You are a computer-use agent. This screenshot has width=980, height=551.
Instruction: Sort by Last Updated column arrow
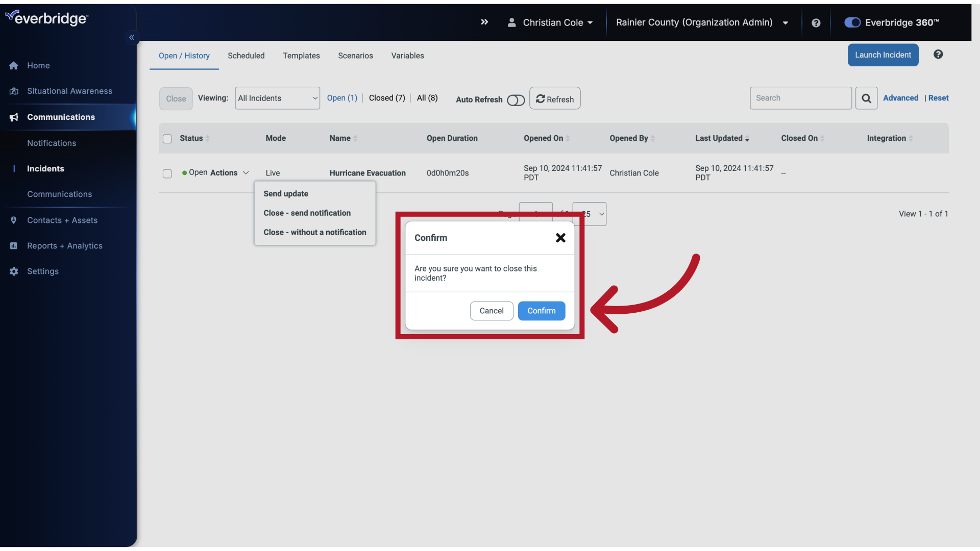coord(747,139)
